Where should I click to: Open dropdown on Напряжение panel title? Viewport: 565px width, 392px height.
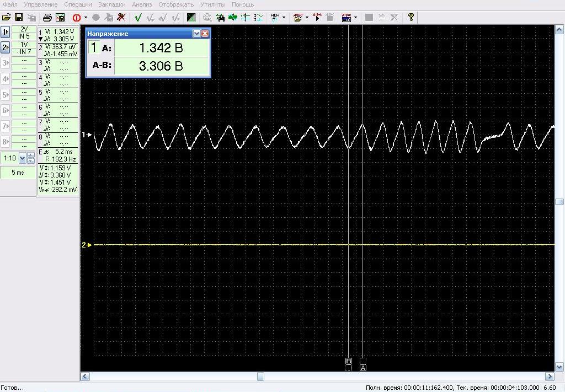[196, 34]
